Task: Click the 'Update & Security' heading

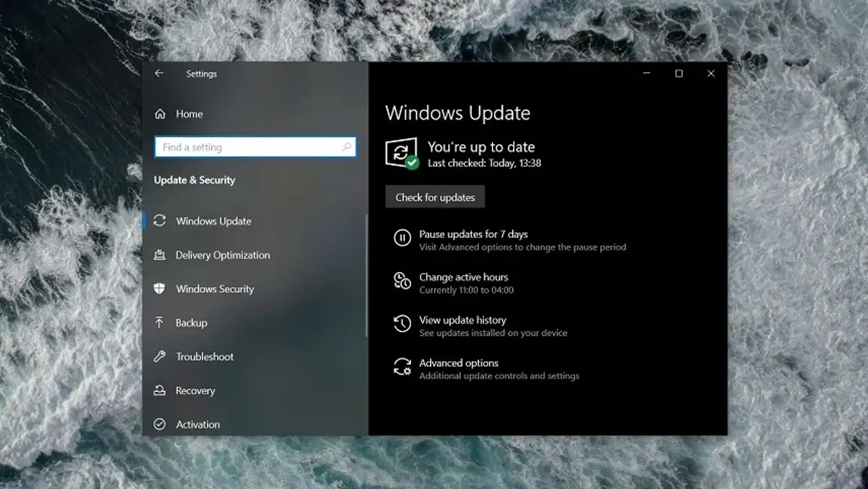Action: coord(194,180)
